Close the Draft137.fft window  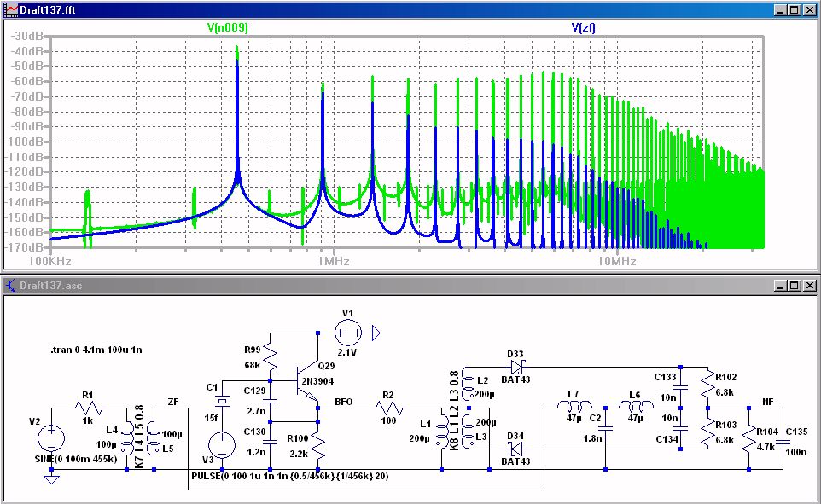[810, 9]
